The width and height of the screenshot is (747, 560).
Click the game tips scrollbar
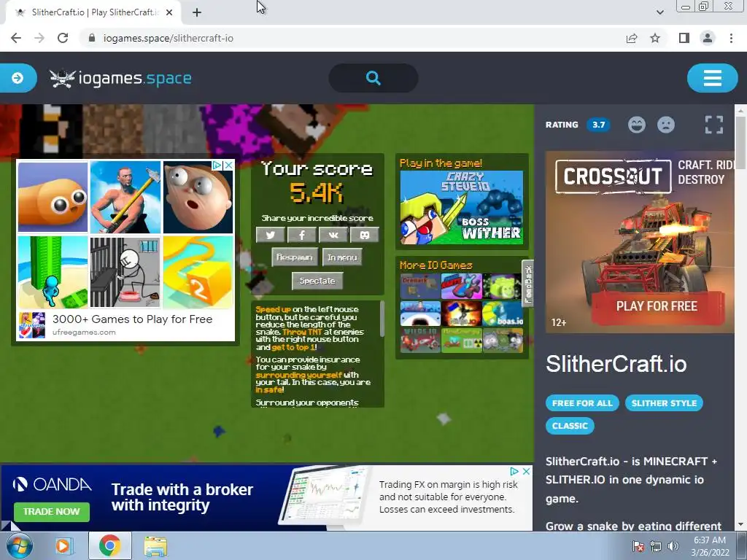382,319
